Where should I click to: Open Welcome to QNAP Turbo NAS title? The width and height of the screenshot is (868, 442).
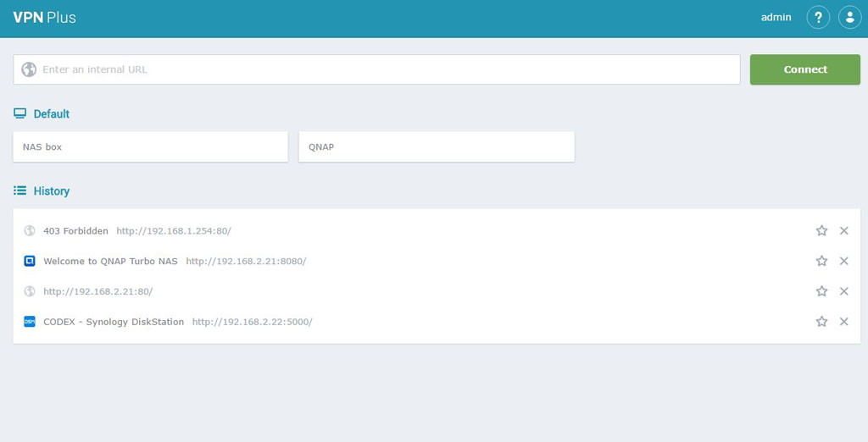[x=110, y=261]
